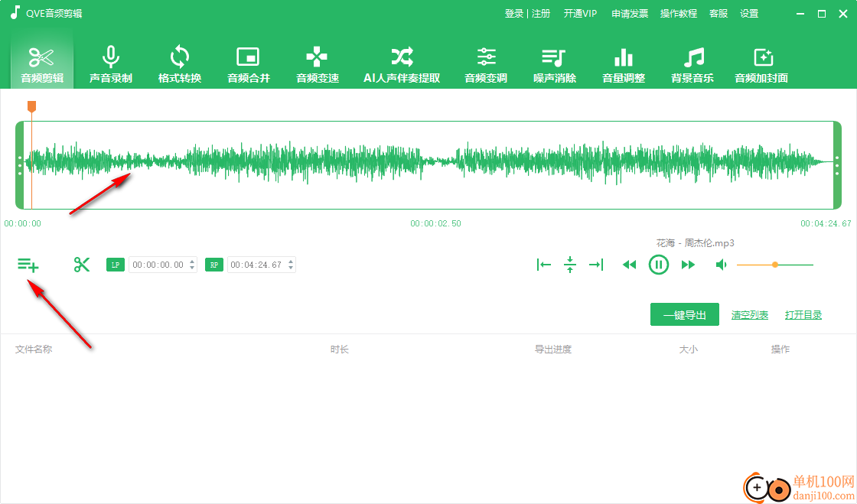Image resolution: width=857 pixels, height=504 pixels.
Task: Click the green RP right point button
Action: 213,265
